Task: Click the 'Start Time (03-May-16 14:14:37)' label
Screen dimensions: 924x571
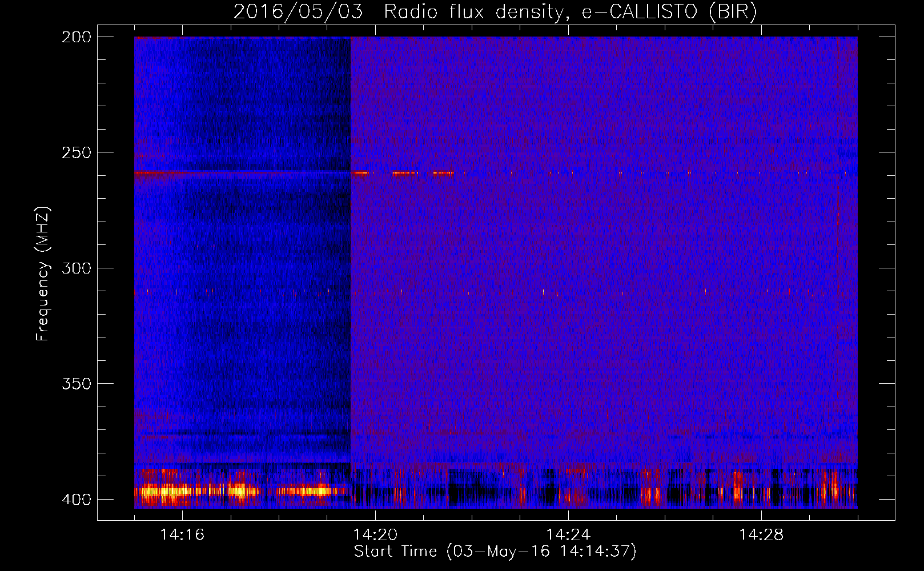Action: point(495,552)
